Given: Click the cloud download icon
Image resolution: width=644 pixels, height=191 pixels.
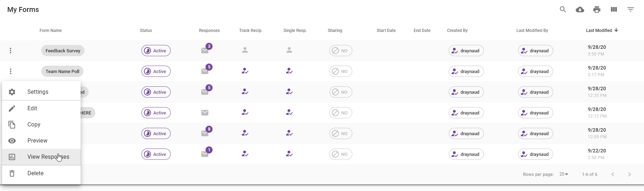Looking at the screenshot, I should coord(580,9).
